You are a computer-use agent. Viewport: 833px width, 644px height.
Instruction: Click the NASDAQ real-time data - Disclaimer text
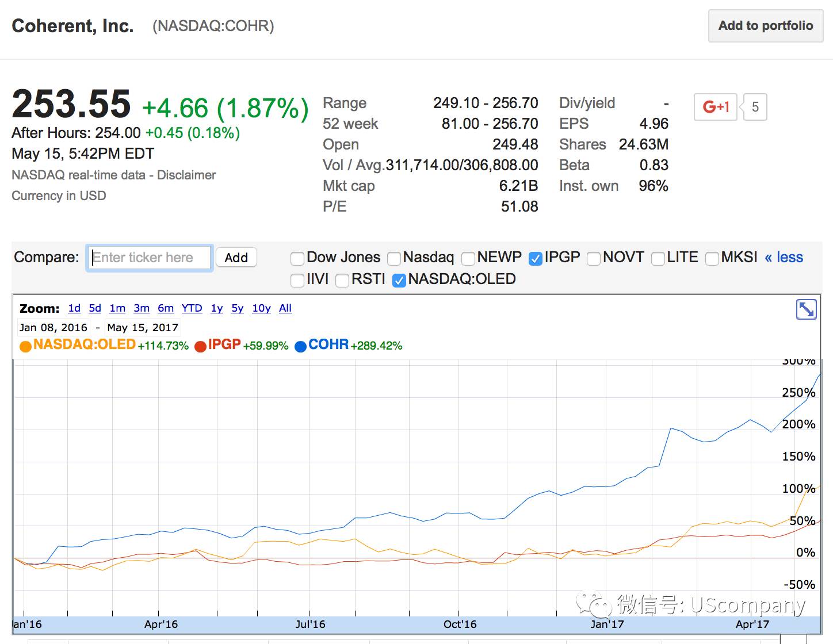point(114,175)
